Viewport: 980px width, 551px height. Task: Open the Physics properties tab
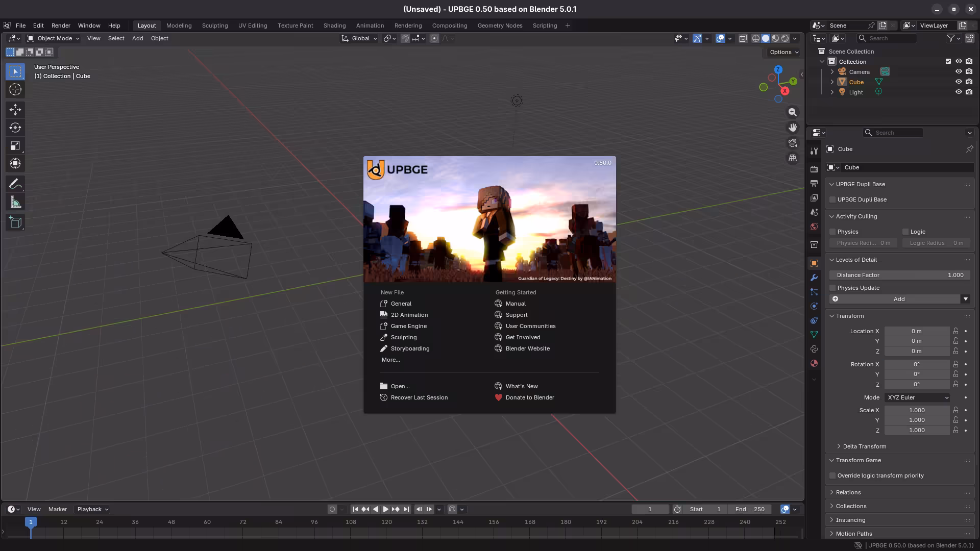click(x=814, y=305)
